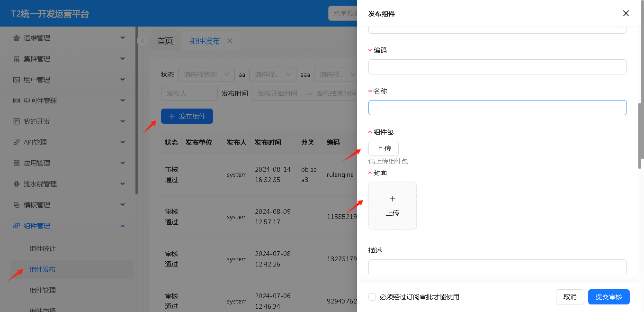This screenshot has width=644, height=312.
Task: Switch to the 首页 tab
Action: (x=165, y=41)
